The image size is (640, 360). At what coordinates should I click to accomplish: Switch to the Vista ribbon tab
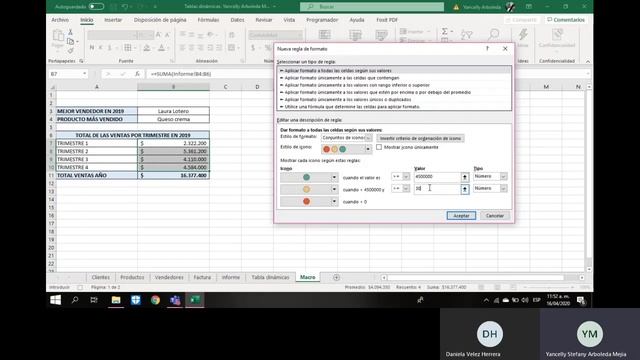pyautogui.click(x=289, y=20)
